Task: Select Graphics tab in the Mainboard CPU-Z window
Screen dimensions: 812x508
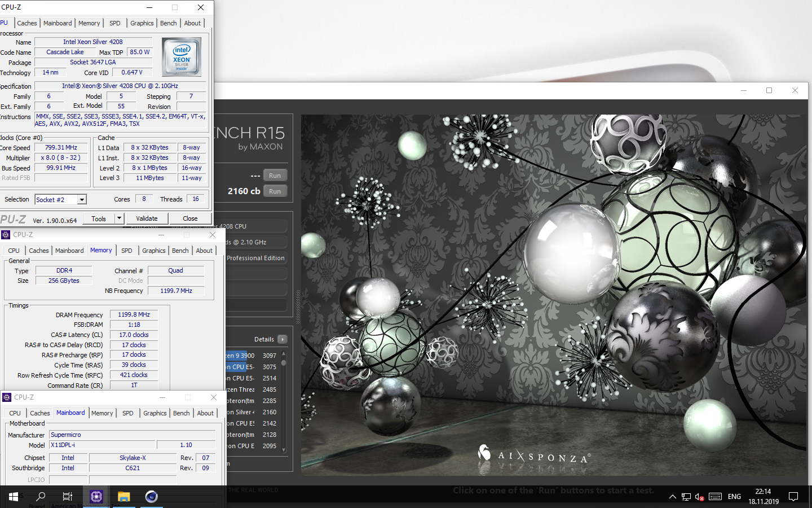Action: click(155, 413)
